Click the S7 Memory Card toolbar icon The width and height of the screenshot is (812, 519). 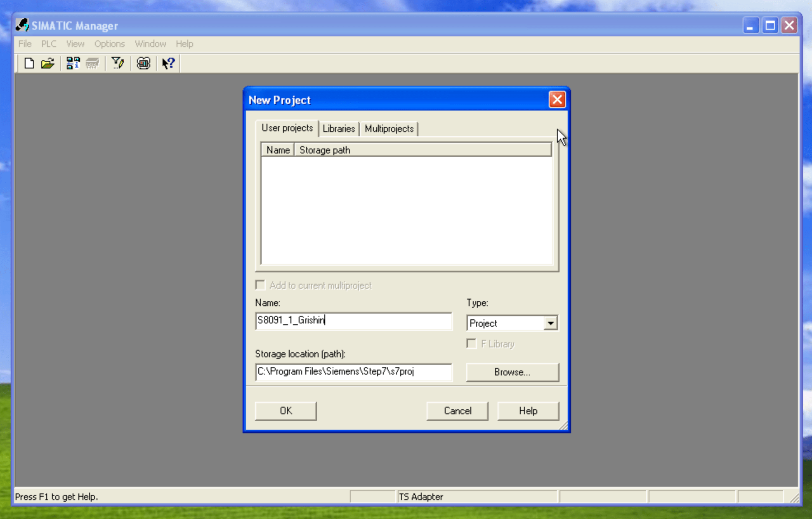pos(92,63)
